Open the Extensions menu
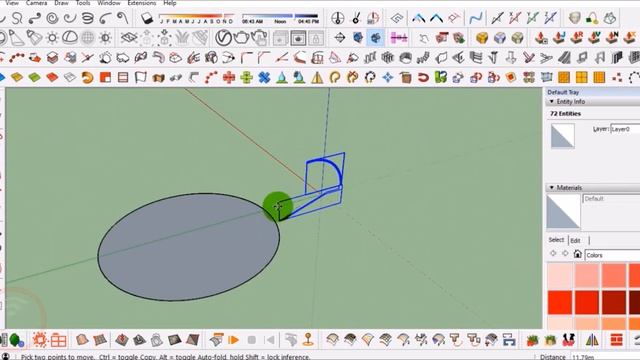This screenshot has height=360, width=640. point(142,3)
